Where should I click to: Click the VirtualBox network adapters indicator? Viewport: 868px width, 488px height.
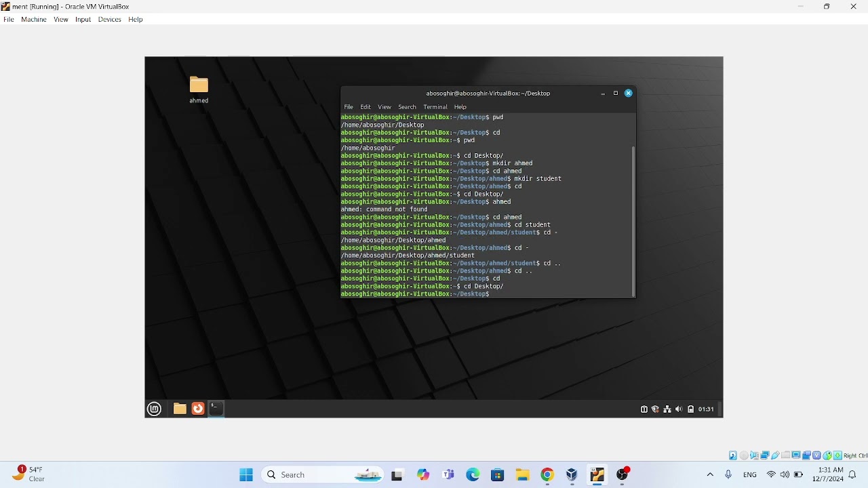point(765,455)
